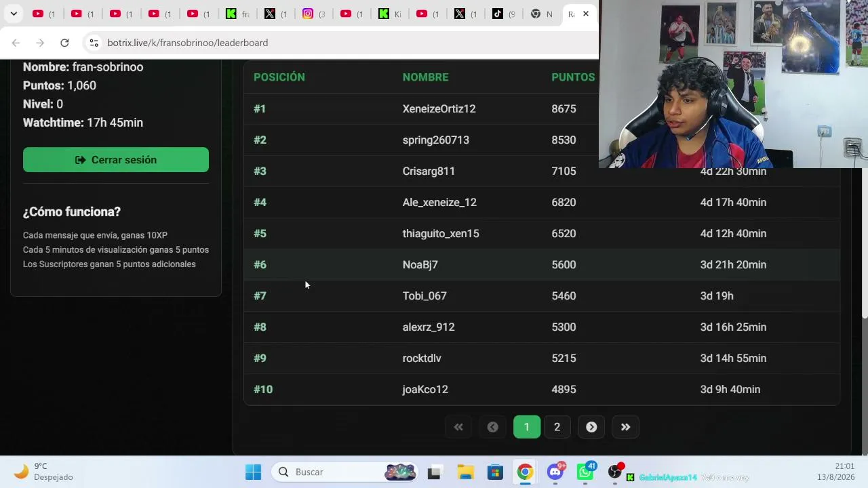Select leaderboard page 1
This screenshot has height=488, width=868.
[x=527, y=427]
